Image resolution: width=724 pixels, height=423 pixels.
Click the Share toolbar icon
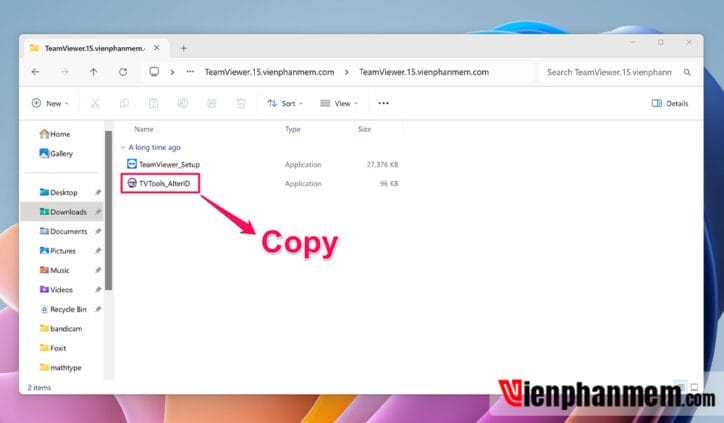(212, 103)
